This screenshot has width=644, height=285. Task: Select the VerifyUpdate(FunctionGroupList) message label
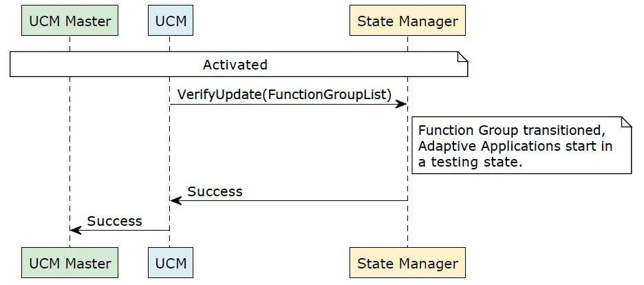point(285,94)
